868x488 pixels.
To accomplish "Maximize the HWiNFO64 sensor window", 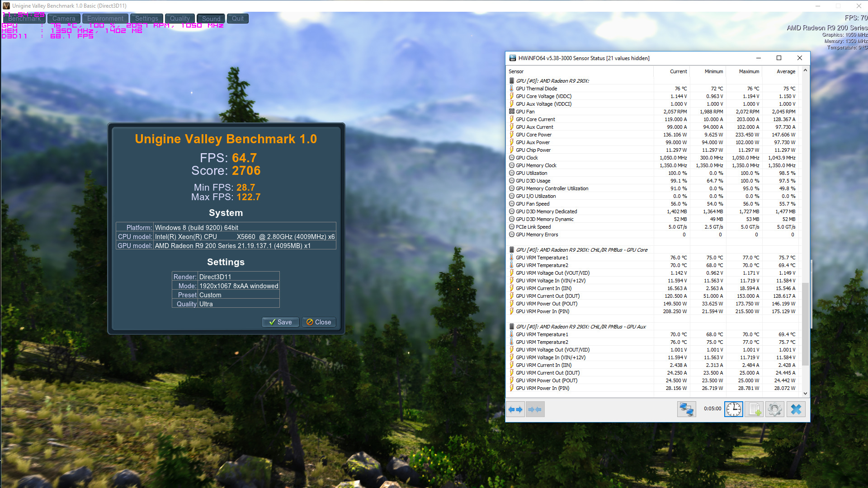I will tap(779, 58).
